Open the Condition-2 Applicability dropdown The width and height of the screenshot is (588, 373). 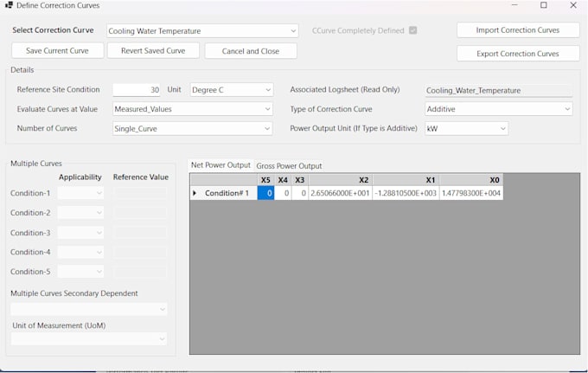[x=80, y=213]
